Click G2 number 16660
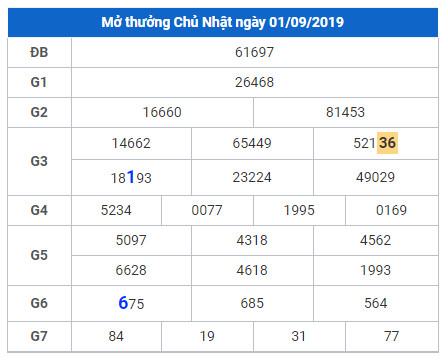 [x=162, y=112]
